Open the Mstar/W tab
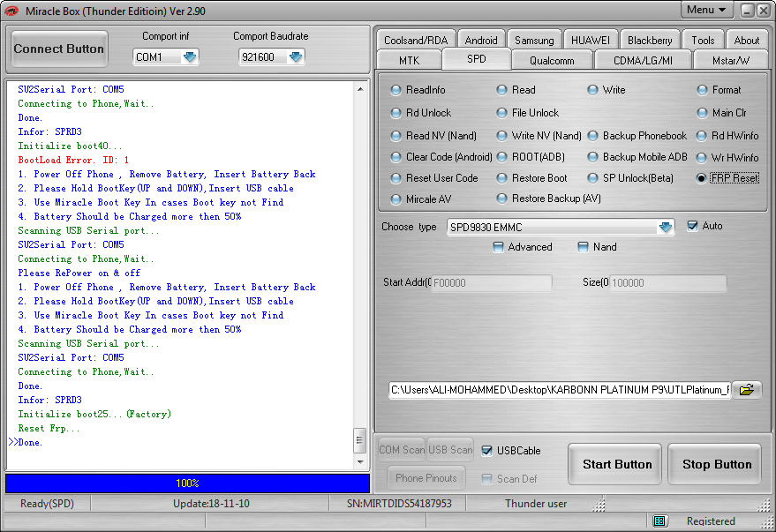The height and width of the screenshot is (532, 776). click(x=730, y=60)
